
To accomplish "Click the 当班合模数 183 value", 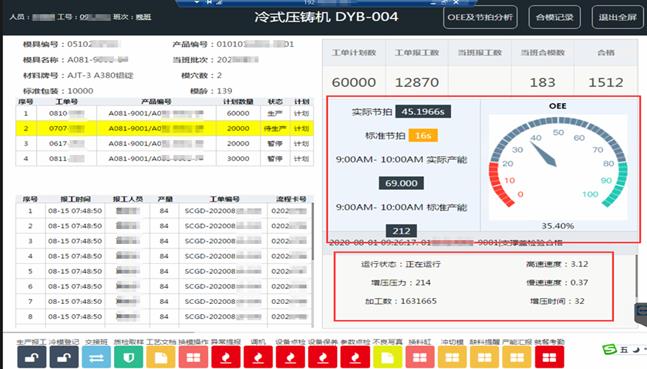I will (542, 82).
